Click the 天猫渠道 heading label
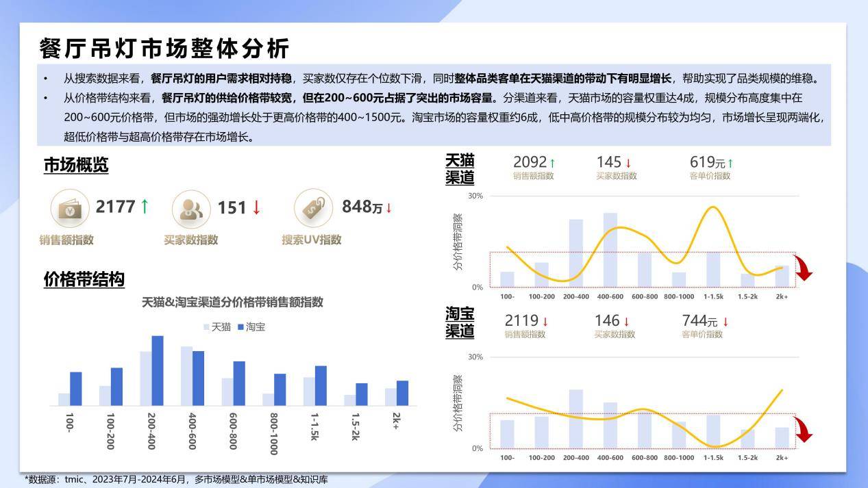Viewport: 868px width, 488px height. coord(460,169)
